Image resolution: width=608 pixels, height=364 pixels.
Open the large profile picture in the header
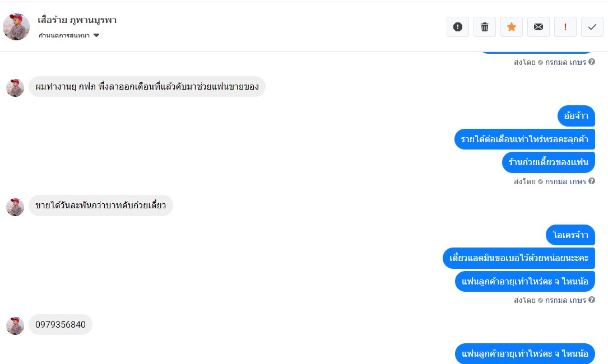[16, 27]
